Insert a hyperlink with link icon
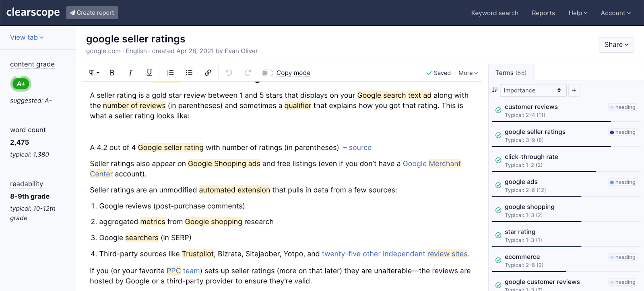The height and width of the screenshot is (291, 644). click(x=208, y=73)
